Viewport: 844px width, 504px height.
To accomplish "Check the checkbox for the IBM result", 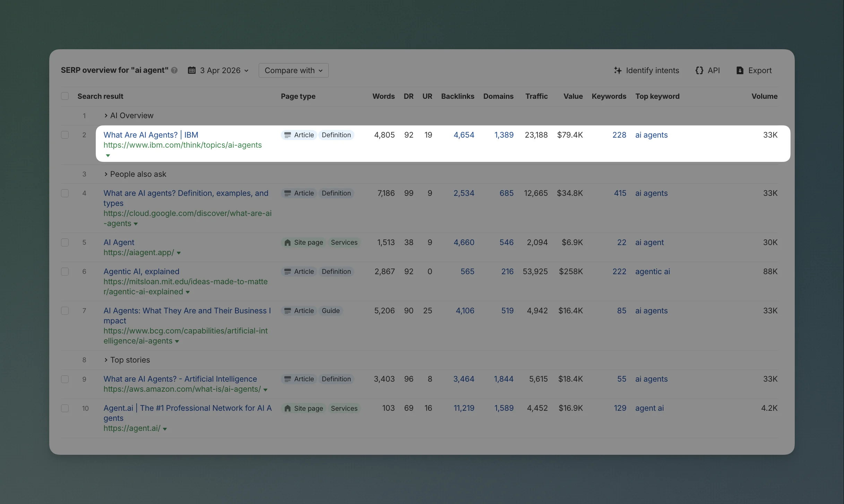I will click(x=65, y=135).
